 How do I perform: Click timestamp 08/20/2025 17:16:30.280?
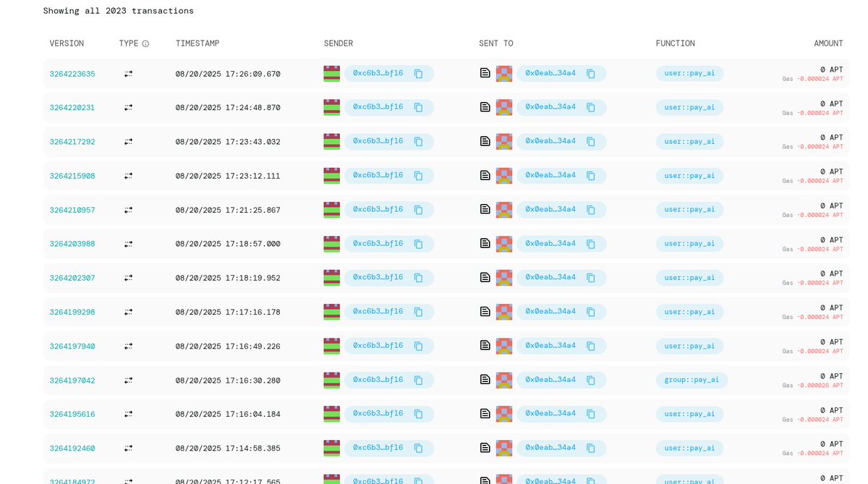tap(228, 380)
